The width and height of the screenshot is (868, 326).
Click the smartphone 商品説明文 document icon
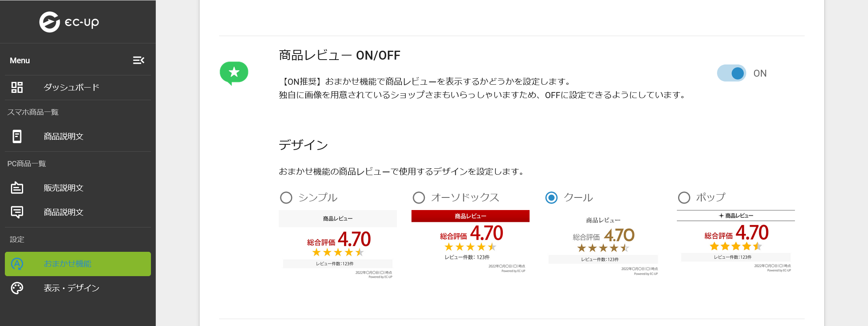click(17, 136)
